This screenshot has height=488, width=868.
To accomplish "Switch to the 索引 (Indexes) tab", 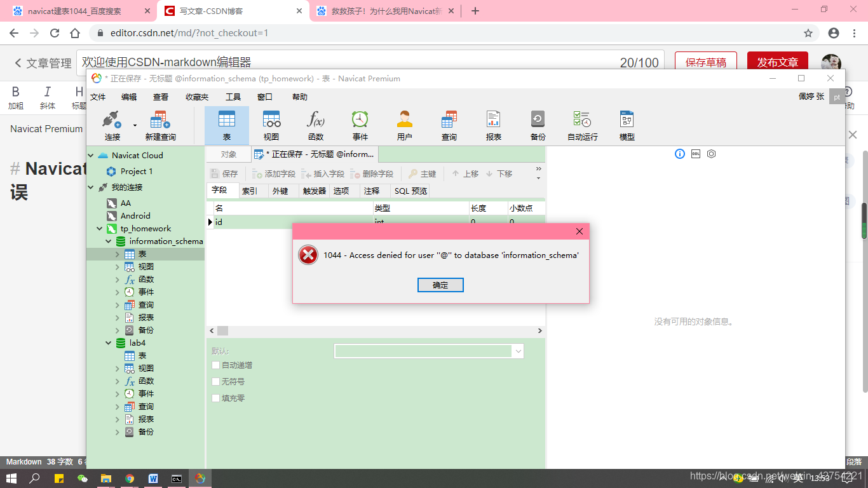I will click(250, 191).
